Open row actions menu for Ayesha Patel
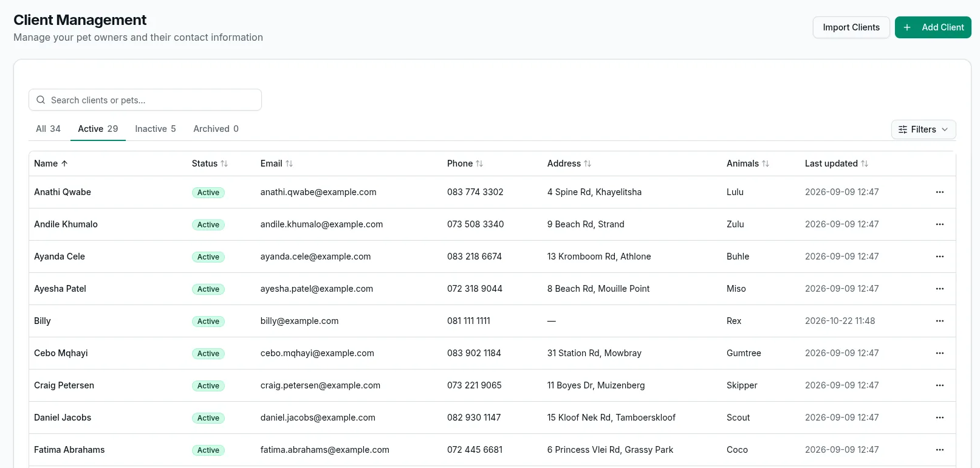 click(x=939, y=289)
